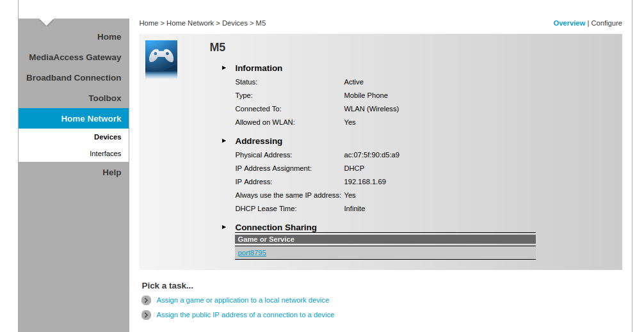Collapse the Addressing section triangle
The image size is (644, 332).
pyautogui.click(x=224, y=141)
